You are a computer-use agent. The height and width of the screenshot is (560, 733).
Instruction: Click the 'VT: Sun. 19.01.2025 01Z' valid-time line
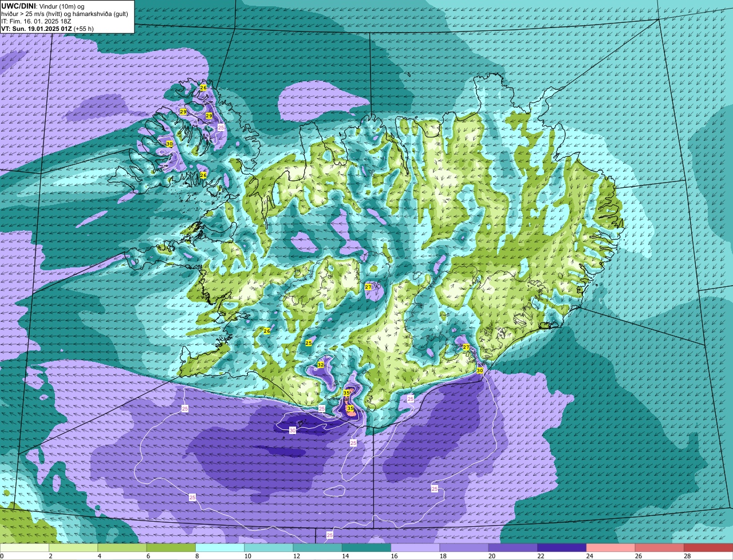(37, 28)
